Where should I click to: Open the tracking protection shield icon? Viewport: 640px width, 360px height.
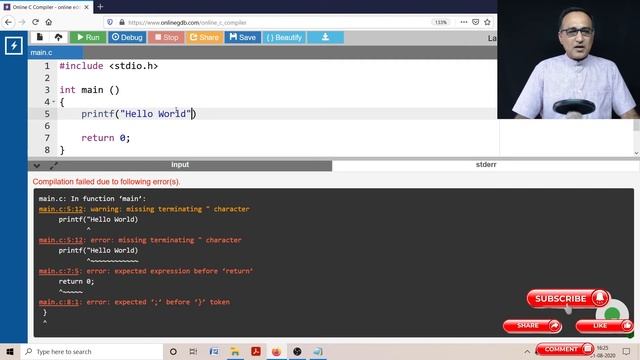click(x=110, y=22)
